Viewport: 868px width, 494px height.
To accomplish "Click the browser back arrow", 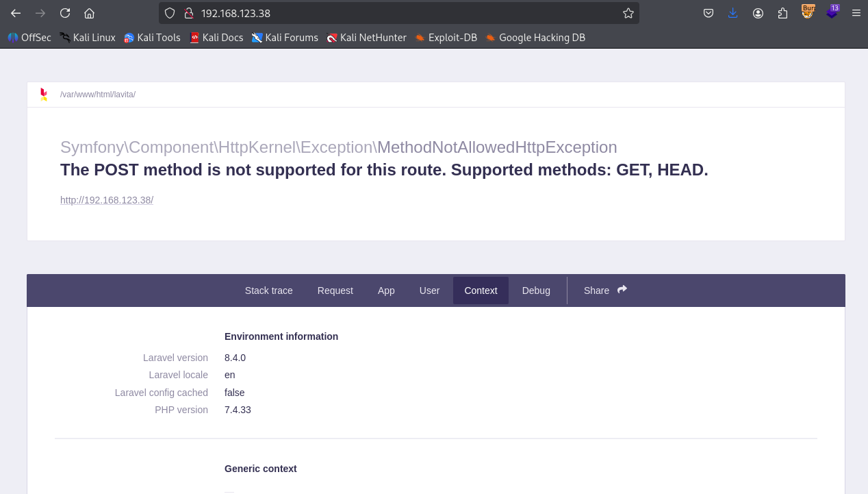I will [x=16, y=13].
